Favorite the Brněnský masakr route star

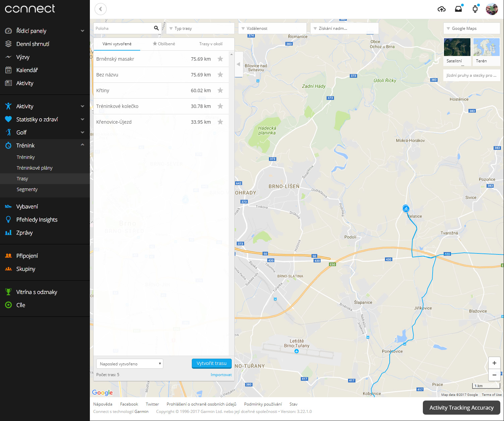(x=220, y=59)
